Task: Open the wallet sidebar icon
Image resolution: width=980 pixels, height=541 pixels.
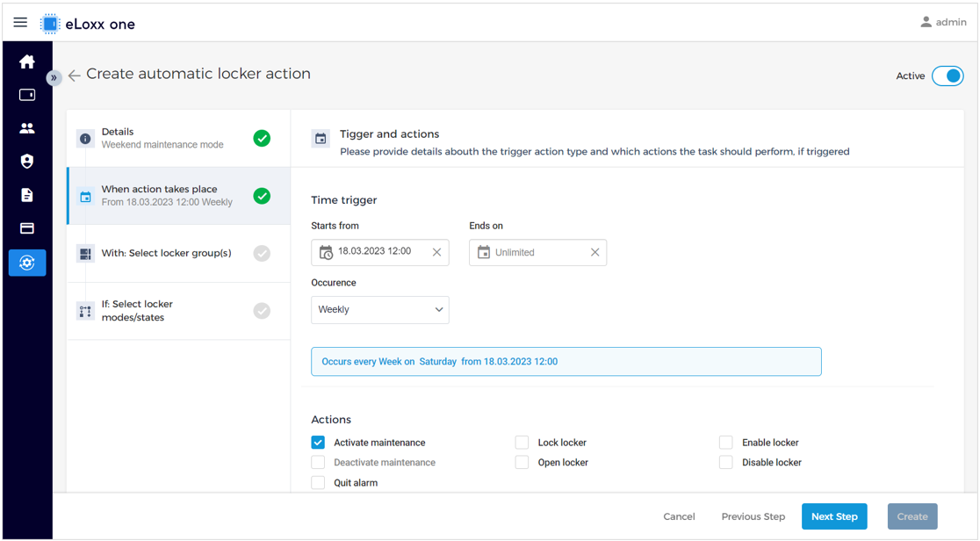Action: pos(27,95)
